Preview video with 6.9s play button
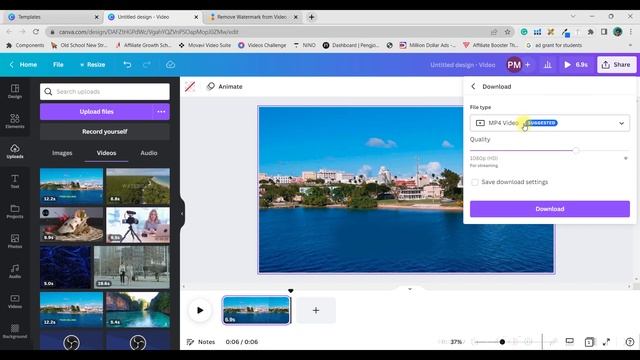Viewport: 640px width, 360px height. click(576, 64)
